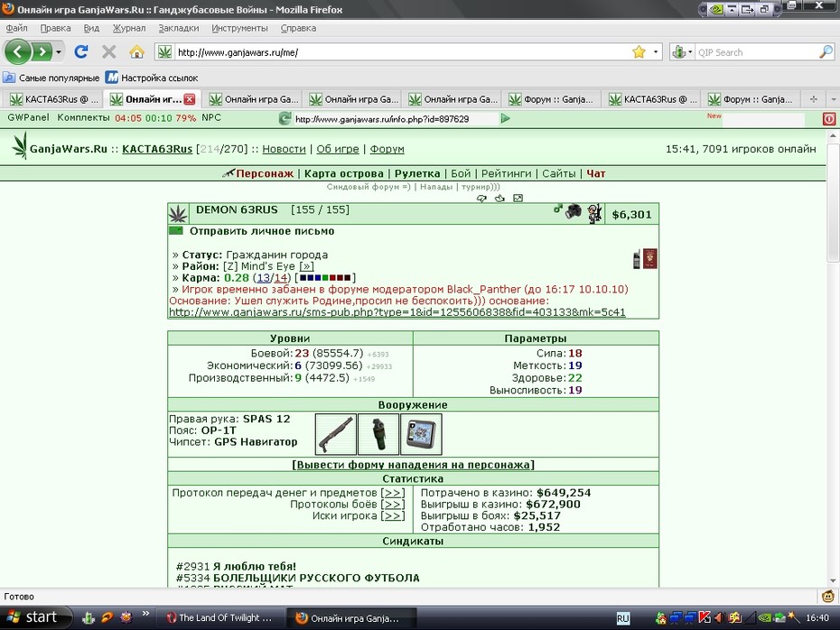Open the Новости link
Image resolution: width=840 pixels, height=630 pixels.
pyautogui.click(x=284, y=149)
